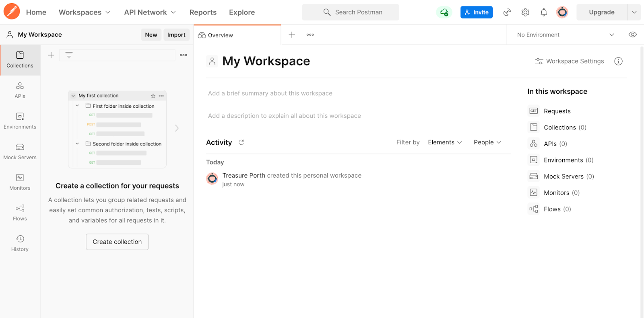Click Treasure Porth's avatar in activity
The image size is (644, 318).
[x=212, y=178]
